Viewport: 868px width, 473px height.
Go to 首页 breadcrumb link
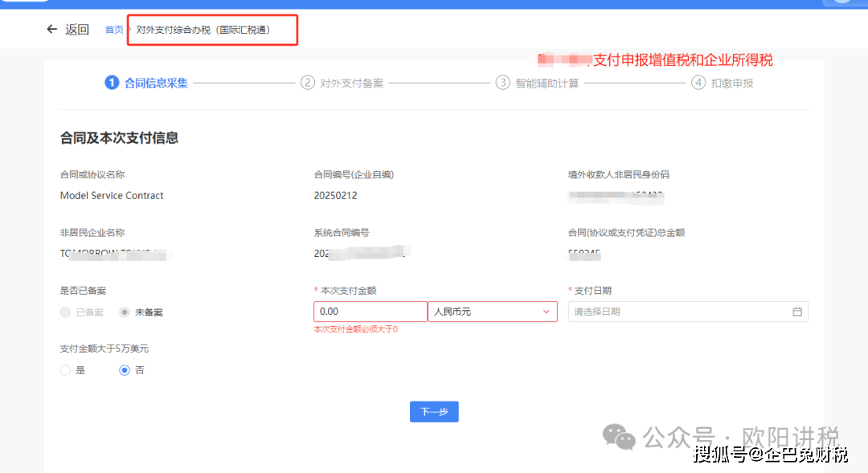tap(114, 30)
